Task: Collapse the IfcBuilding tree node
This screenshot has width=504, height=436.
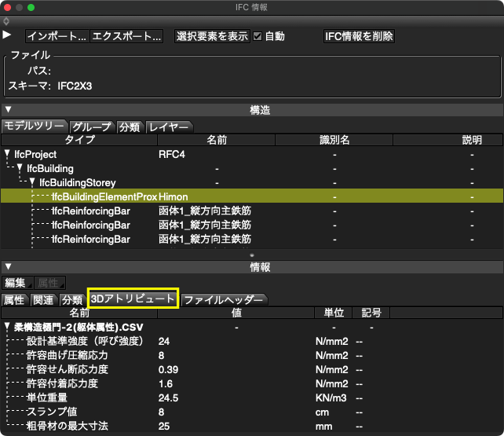Action: pos(20,168)
